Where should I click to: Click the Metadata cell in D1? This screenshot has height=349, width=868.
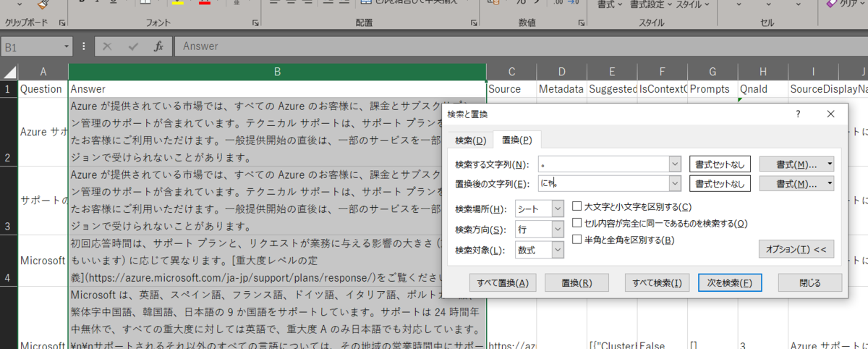tap(561, 89)
